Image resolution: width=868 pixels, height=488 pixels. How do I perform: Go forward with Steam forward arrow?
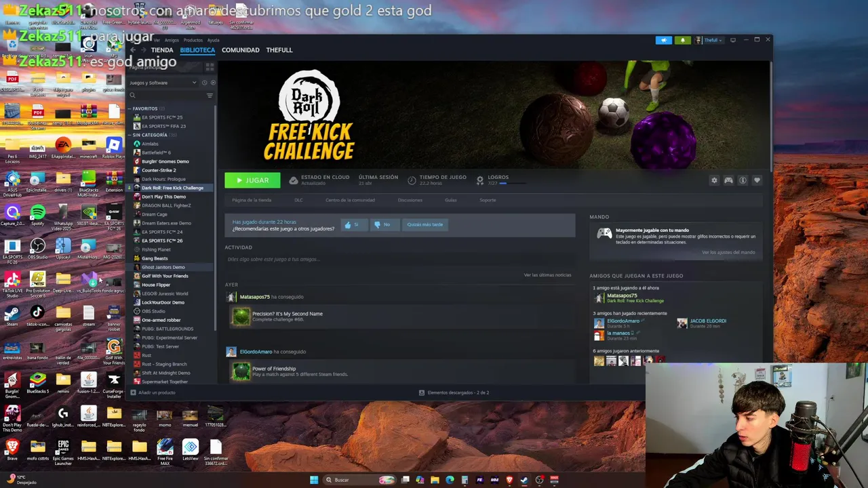coord(142,50)
